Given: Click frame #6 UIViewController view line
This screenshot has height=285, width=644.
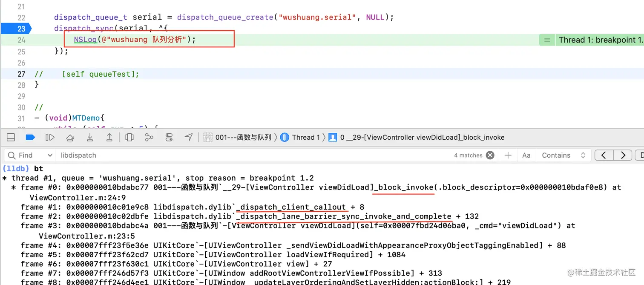Looking at the screenshot, I should coord(176,264).
